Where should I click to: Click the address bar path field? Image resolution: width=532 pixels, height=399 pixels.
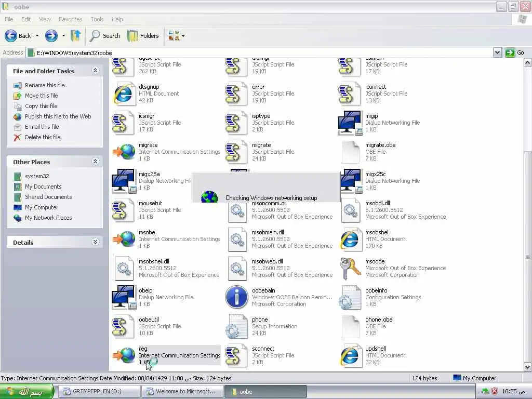click(x=260, y=52)
